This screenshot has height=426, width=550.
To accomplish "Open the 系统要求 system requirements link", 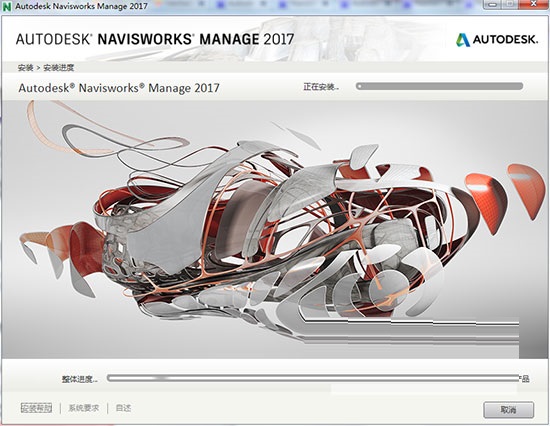I will (x=83, y=408).
